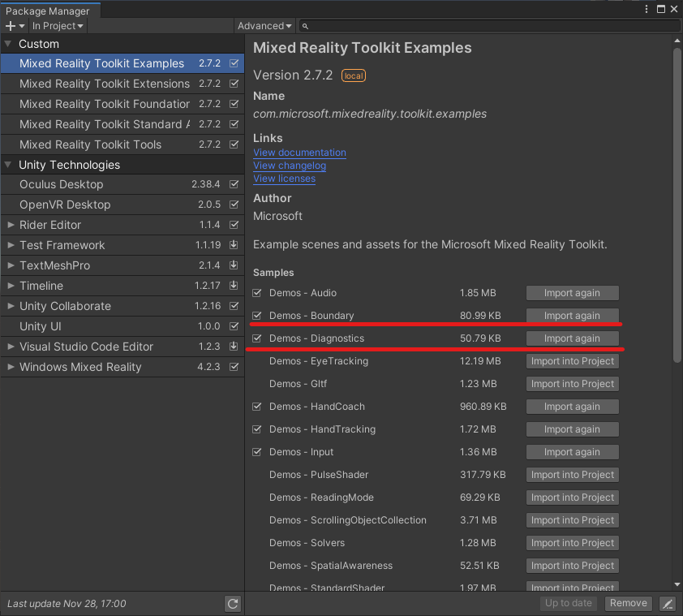
Task: Open the View licenses link
Action: tap(285, 179)
